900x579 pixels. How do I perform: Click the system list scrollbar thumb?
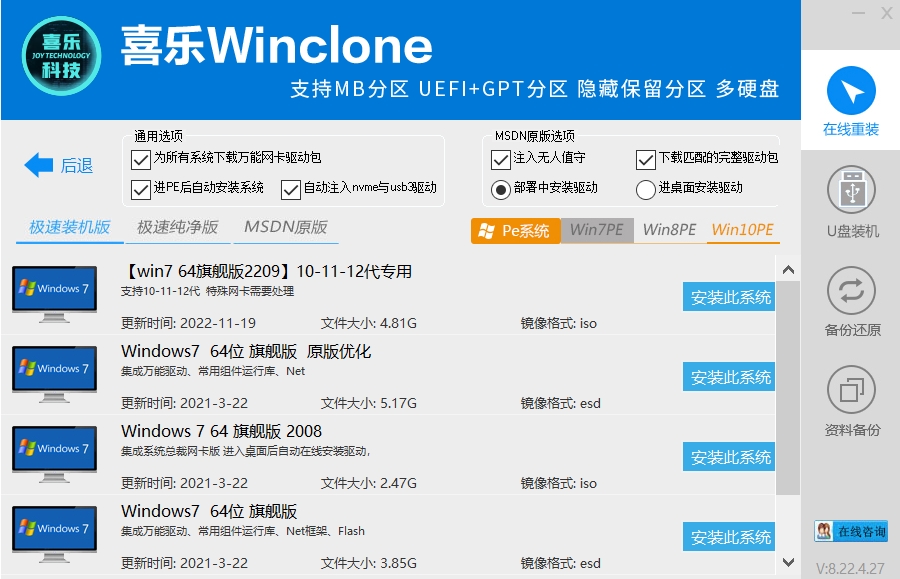click(788, 387)
